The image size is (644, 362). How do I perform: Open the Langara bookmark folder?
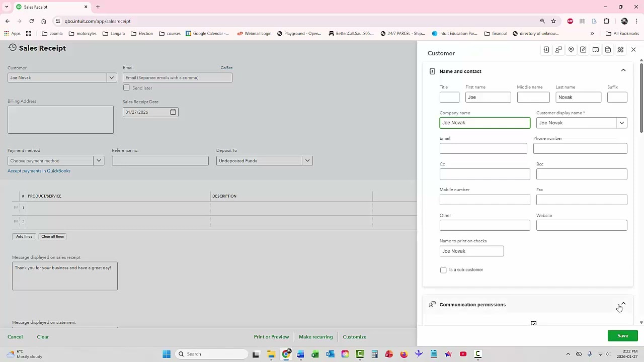click(x=113, y=34)
